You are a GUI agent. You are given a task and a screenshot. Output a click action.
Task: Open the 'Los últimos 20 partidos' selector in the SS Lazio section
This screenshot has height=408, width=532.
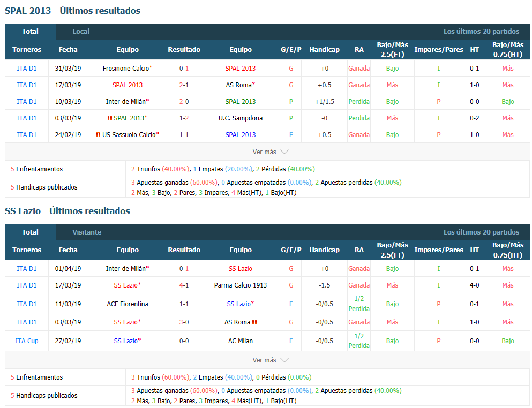[481, 232]
